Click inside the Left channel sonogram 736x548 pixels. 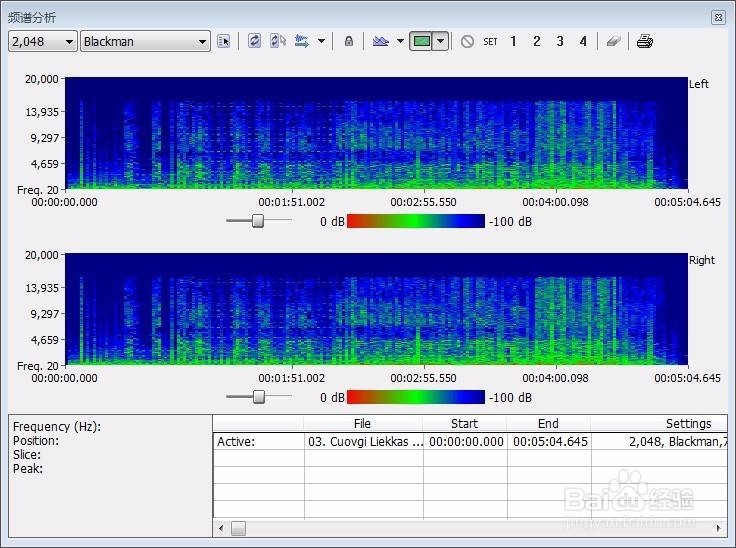pos(376,133)
